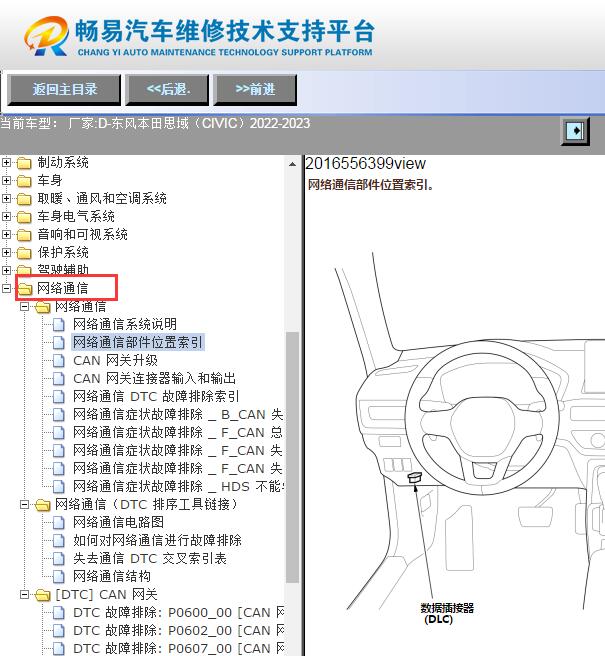This screenshot has height=656, width=605.
Task: Click the [DTC] CAN 网关 folder icon
Action: (x=43, y=595)
